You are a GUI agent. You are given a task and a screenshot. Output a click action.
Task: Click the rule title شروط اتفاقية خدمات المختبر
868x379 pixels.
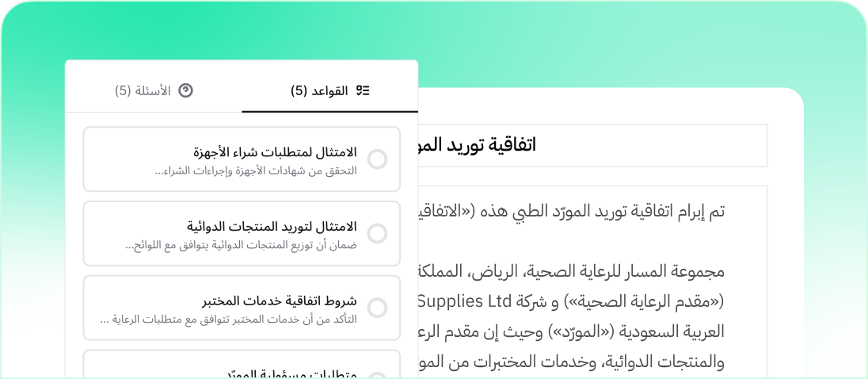pos(280,301)
